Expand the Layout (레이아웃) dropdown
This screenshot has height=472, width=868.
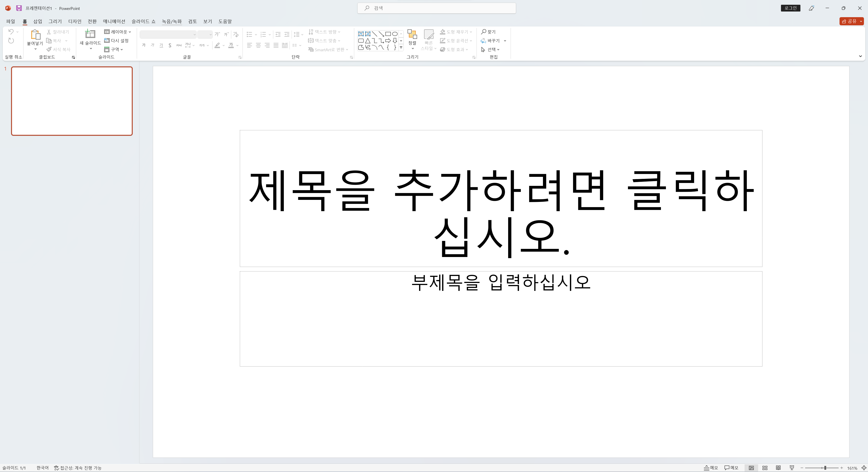[118, 32]
